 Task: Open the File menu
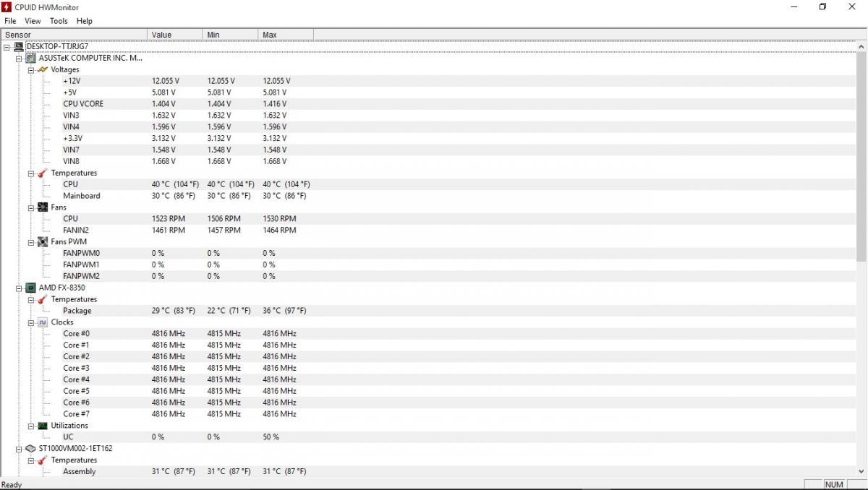(x=10, y=21)
